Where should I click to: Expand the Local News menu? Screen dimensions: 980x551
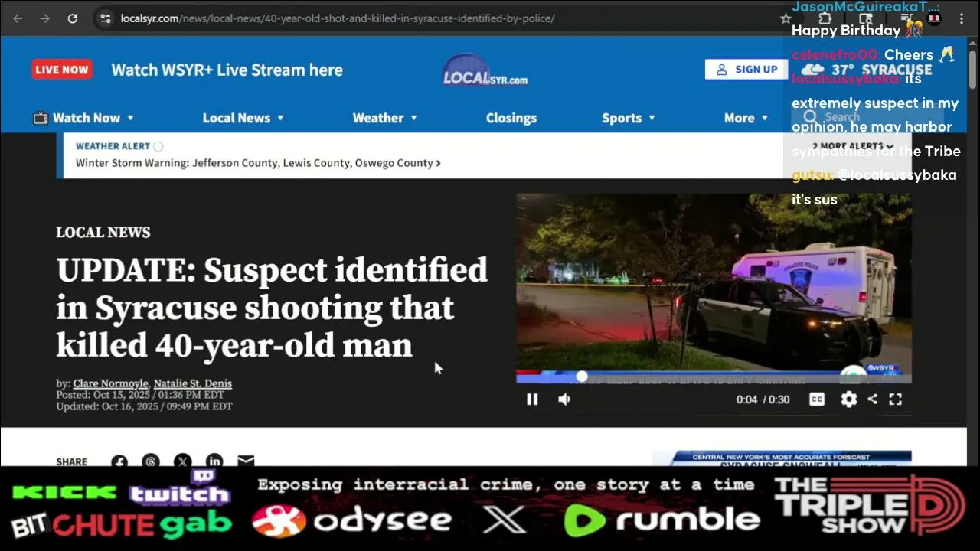click(x=243, y=118)
